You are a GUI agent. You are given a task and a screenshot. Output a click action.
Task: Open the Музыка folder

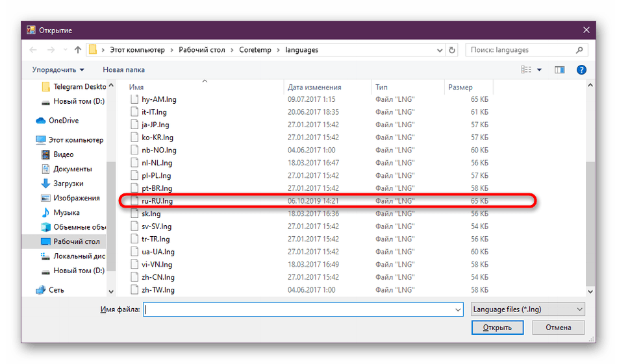coord(60,212)
